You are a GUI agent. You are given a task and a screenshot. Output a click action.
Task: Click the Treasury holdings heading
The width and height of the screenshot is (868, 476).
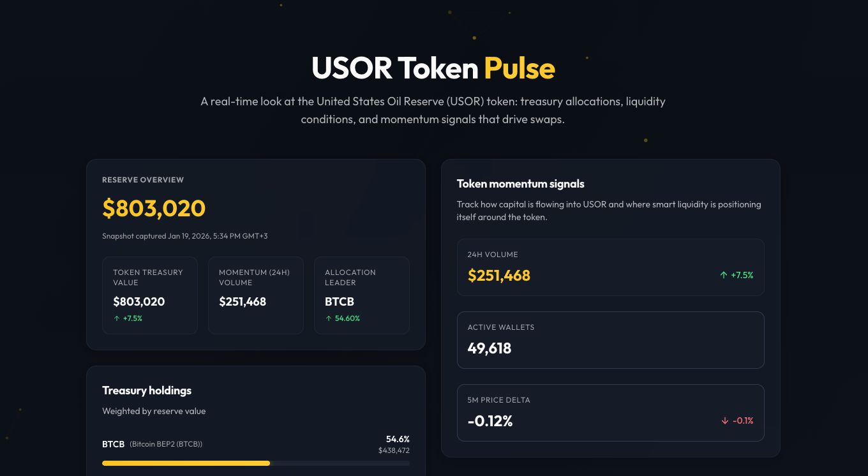(147, 390)
